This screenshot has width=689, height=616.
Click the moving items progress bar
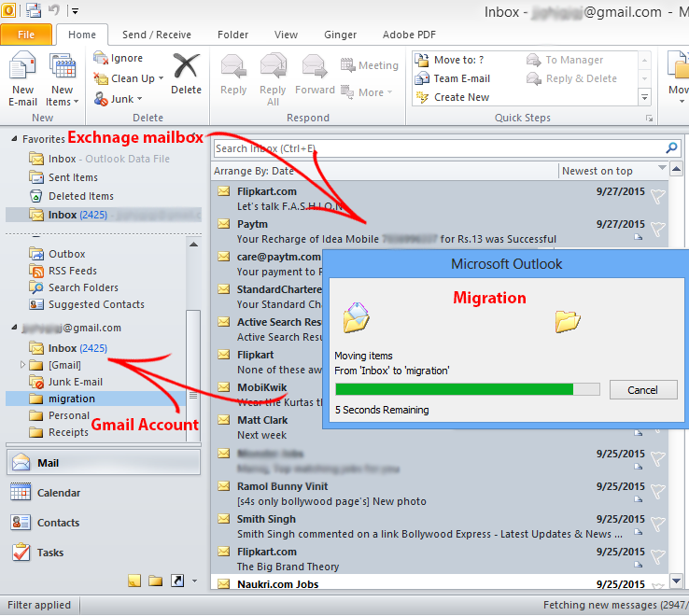(467, 389)
